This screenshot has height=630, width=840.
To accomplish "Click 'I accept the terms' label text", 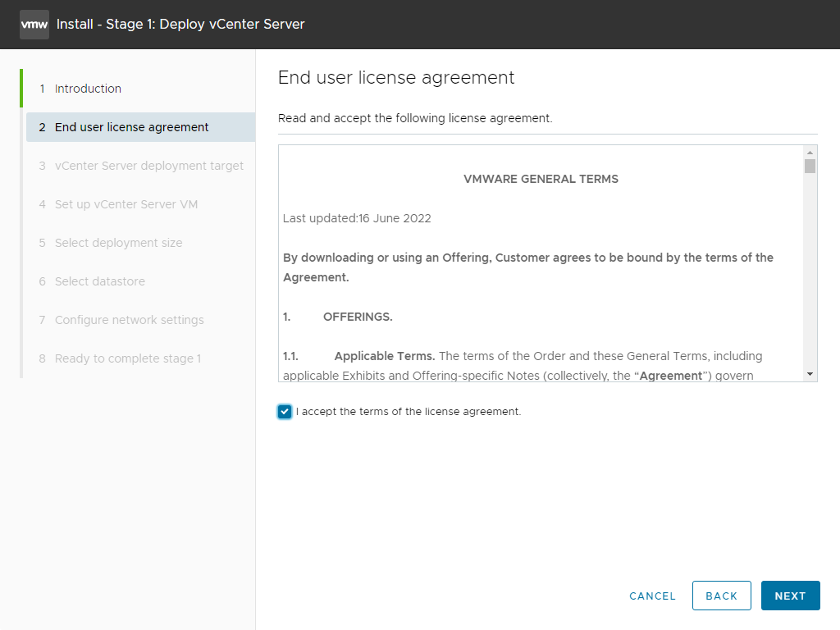I will 409,412.
